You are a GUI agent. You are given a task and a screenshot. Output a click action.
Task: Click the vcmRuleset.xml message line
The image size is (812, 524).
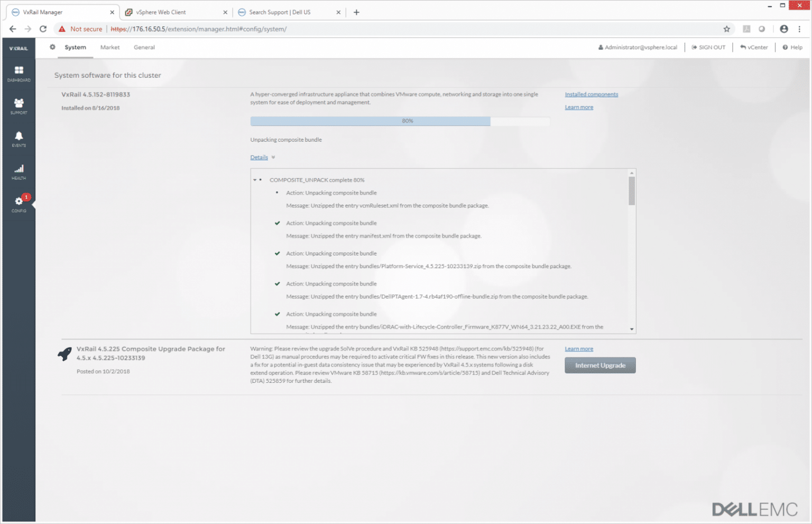click(x=387, y=206)
